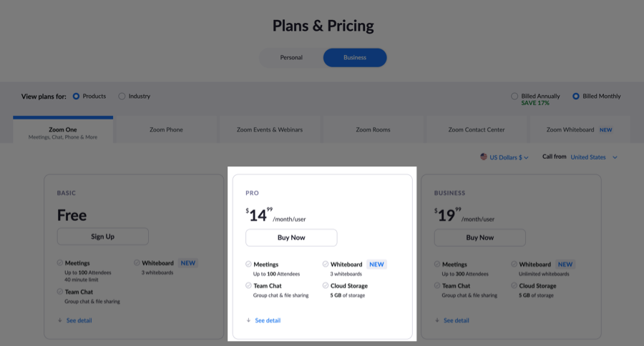Click the Basic plan Meetings checkmark icon
The width and height of the screenshot is (644, 346).
pos(60,262)
